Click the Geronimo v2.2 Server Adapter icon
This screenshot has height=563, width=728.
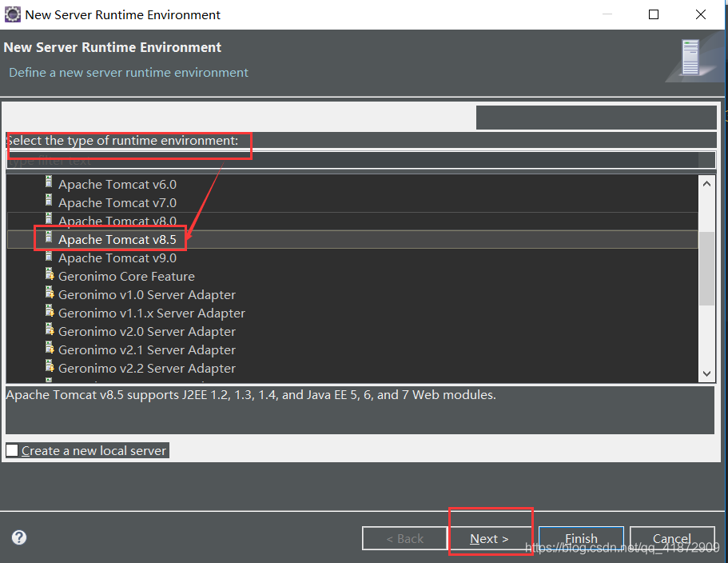[x=50, y=366]
